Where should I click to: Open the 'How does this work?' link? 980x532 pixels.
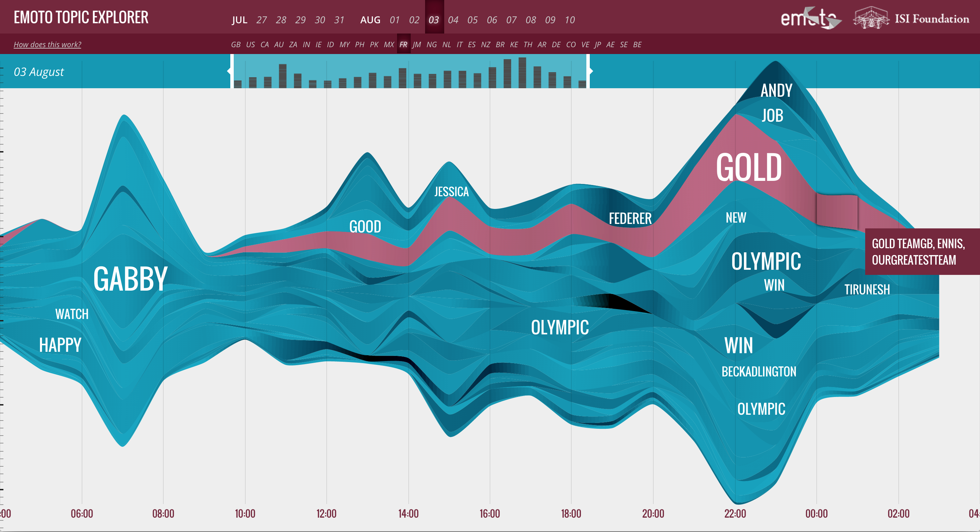pos(47,44)
